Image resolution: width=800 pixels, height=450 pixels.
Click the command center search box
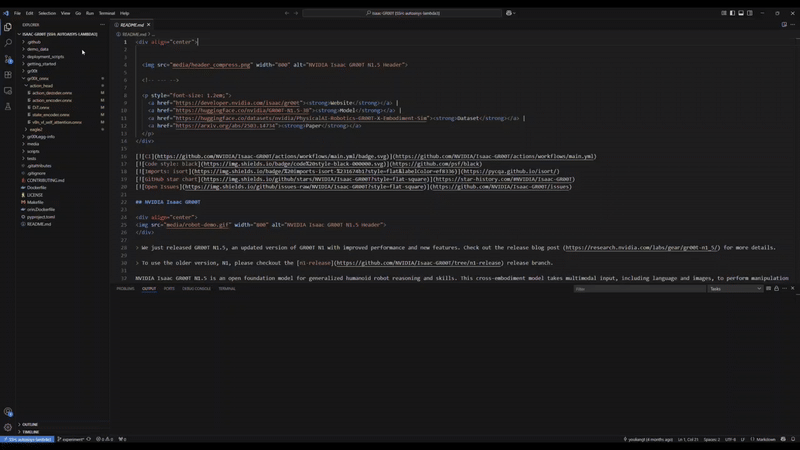tap(403, 13)
